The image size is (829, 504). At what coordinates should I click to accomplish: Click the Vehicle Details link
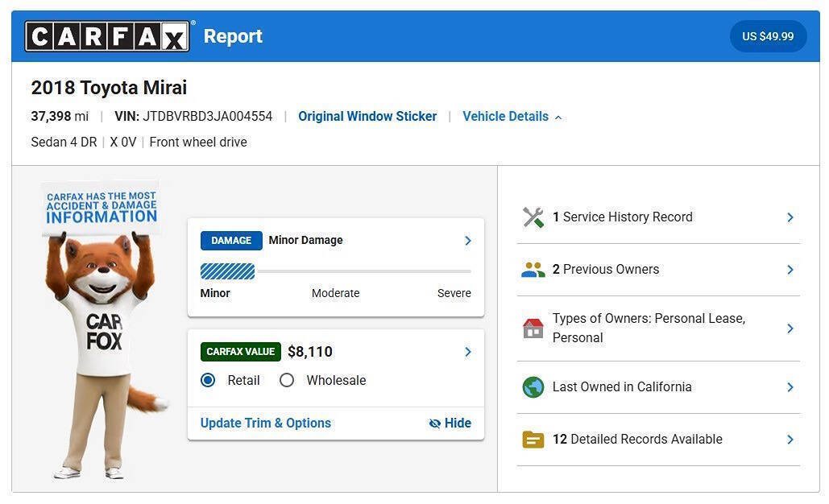click(x=505, y=116)
